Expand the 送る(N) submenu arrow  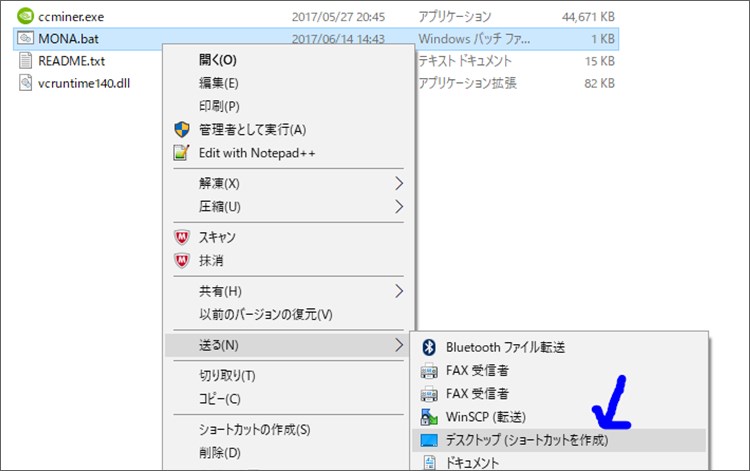click(399, 345)
